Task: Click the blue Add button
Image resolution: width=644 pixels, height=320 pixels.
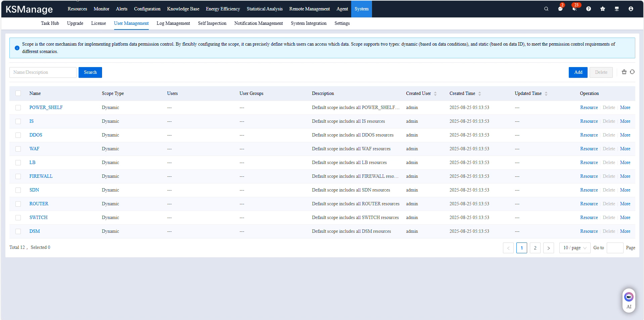Action: [x=578, y=72]
